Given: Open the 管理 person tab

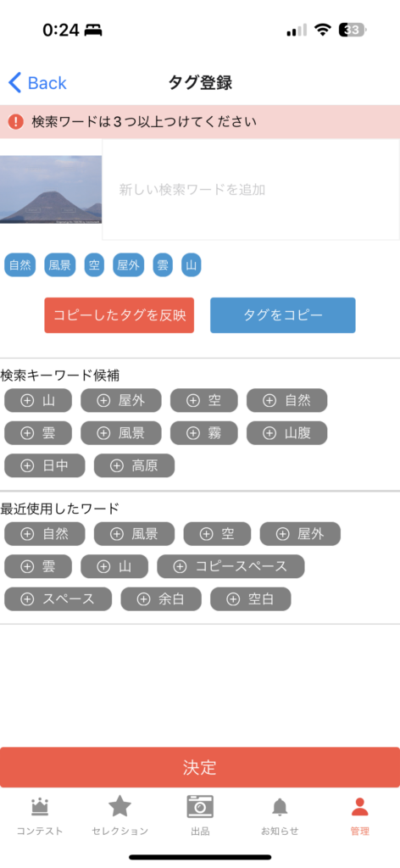Looking at the screenshot, I should 359,816.
